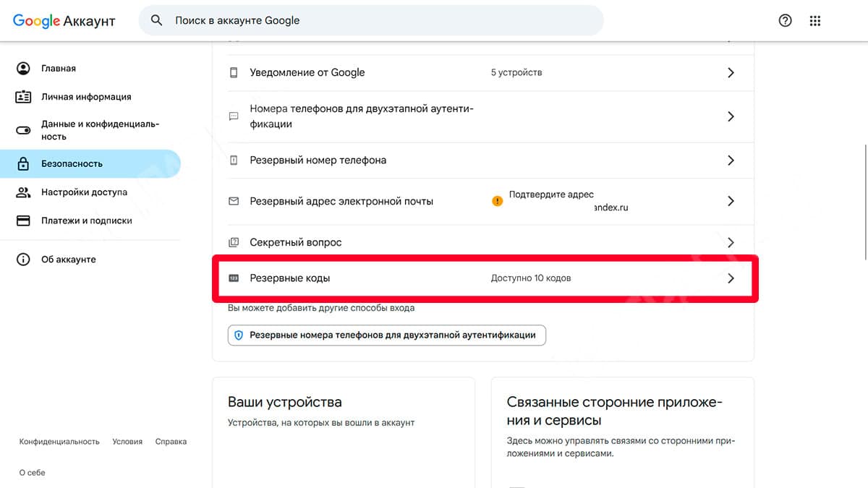Click the Секретный вопрос icon
The image size is (868, 488).
click(x=234, y=242)
